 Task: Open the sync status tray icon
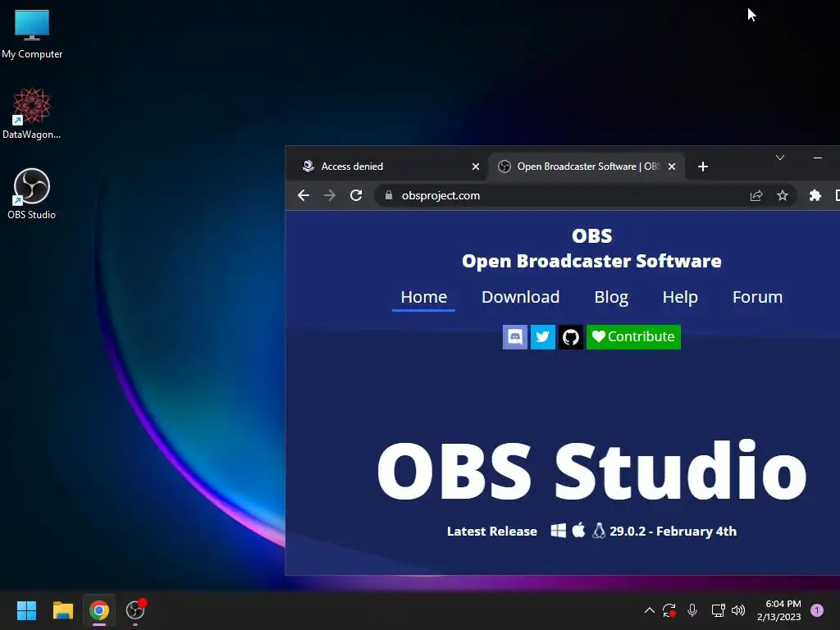point(669,610)
